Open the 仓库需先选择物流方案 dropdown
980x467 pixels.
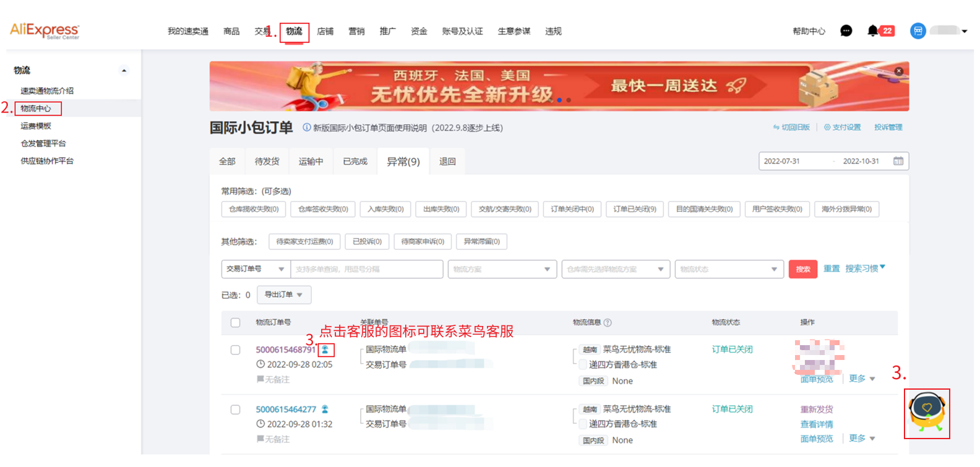click(616, 269)
